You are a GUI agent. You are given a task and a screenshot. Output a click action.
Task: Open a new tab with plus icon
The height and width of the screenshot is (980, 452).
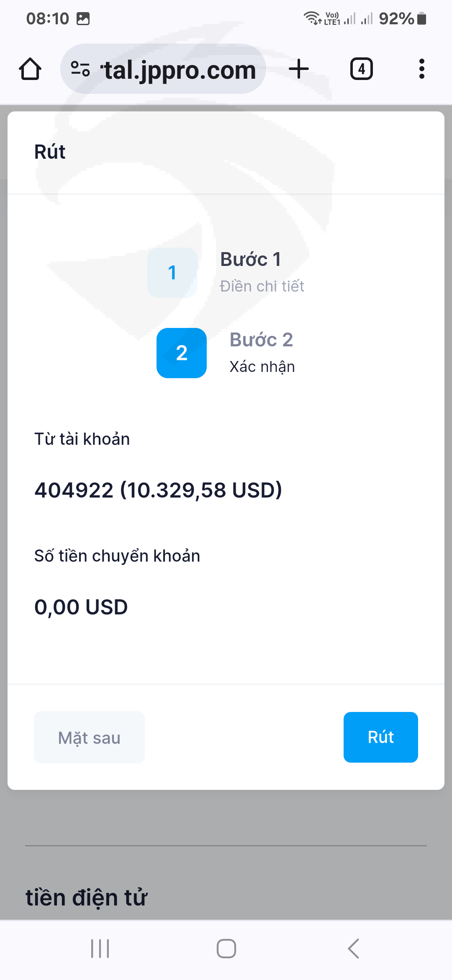pos(299,69)
